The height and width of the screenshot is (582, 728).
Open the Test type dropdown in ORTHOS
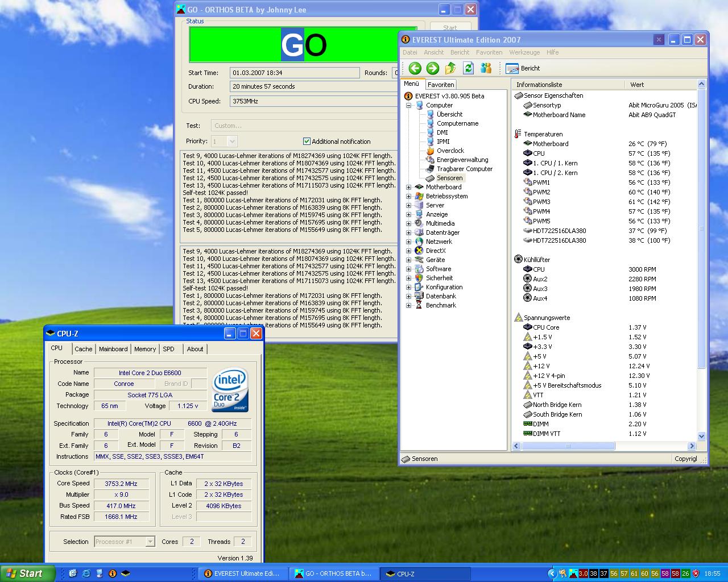point(304,126)
